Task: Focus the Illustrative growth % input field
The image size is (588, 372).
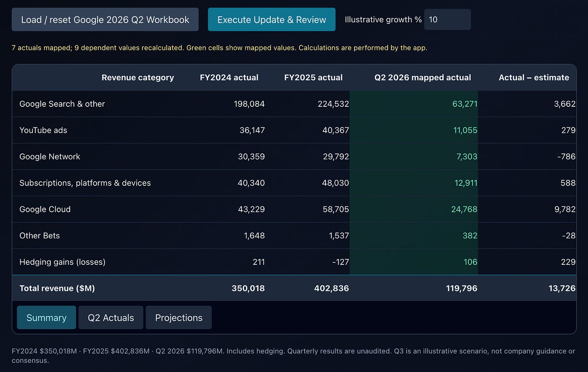Action: (x=447, y=19)
